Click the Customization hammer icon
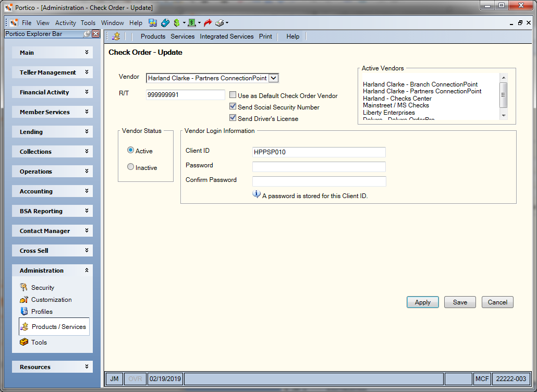537x392 pixels. coord(23,300)
